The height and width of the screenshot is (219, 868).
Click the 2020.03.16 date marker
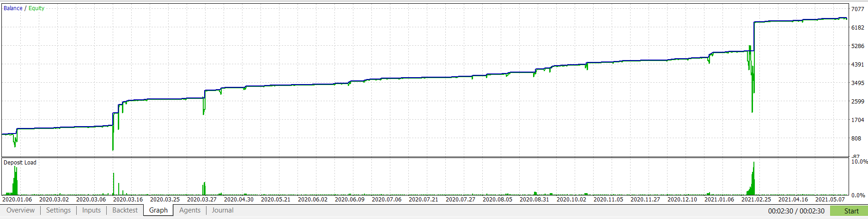[x=128, y=200]
